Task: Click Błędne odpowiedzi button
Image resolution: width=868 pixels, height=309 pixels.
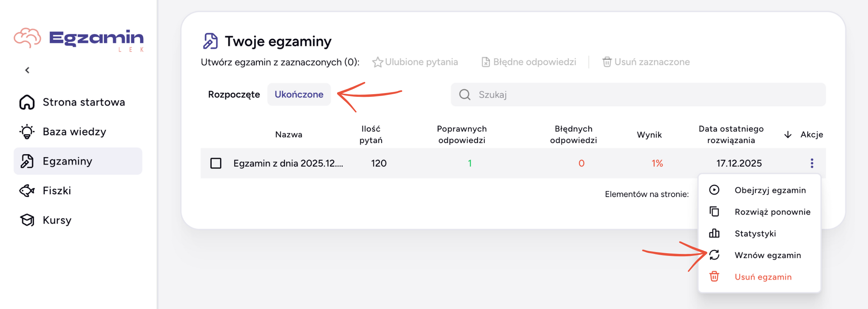Action: click(529, 62)
